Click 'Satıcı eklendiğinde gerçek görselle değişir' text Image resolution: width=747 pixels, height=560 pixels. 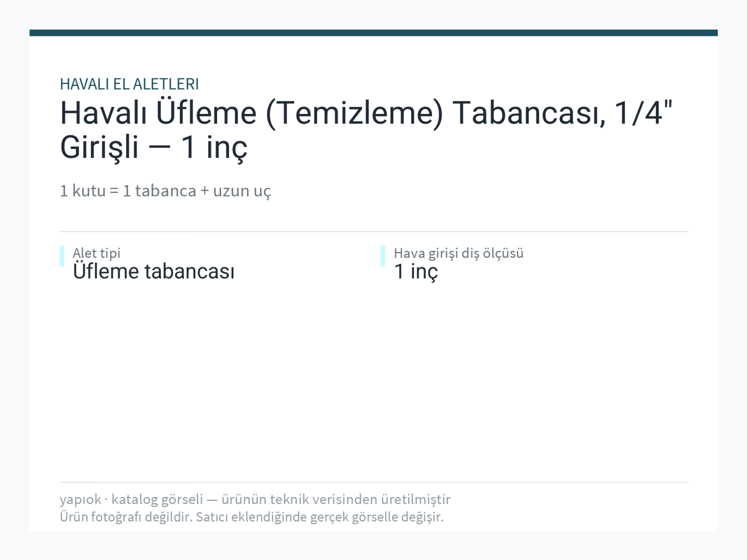click(x=320, y=517)
